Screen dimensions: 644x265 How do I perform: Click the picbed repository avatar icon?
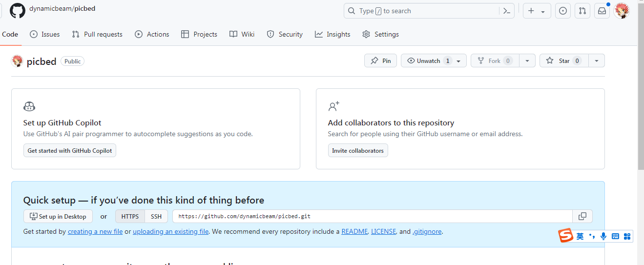tap(17, 61)
